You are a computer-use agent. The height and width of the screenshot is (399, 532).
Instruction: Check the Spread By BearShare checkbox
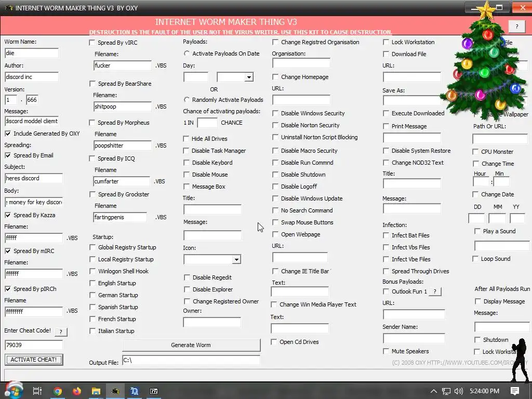(92, 84)
